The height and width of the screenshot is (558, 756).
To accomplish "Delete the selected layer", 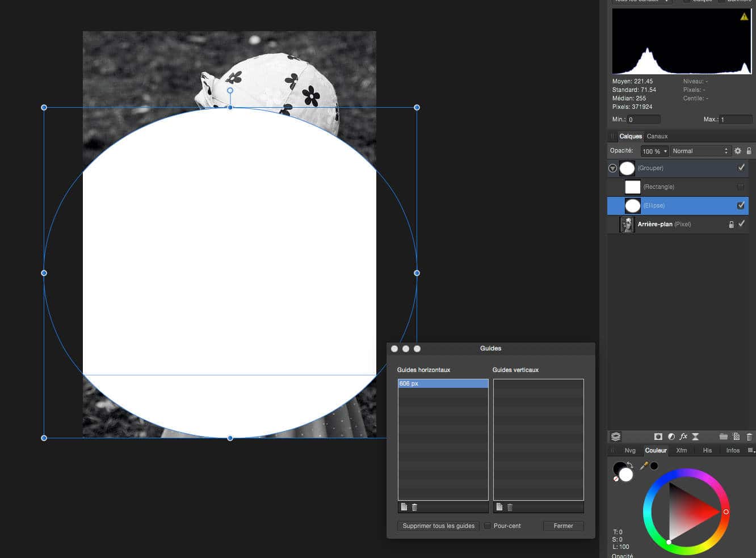I will [749, 437].
